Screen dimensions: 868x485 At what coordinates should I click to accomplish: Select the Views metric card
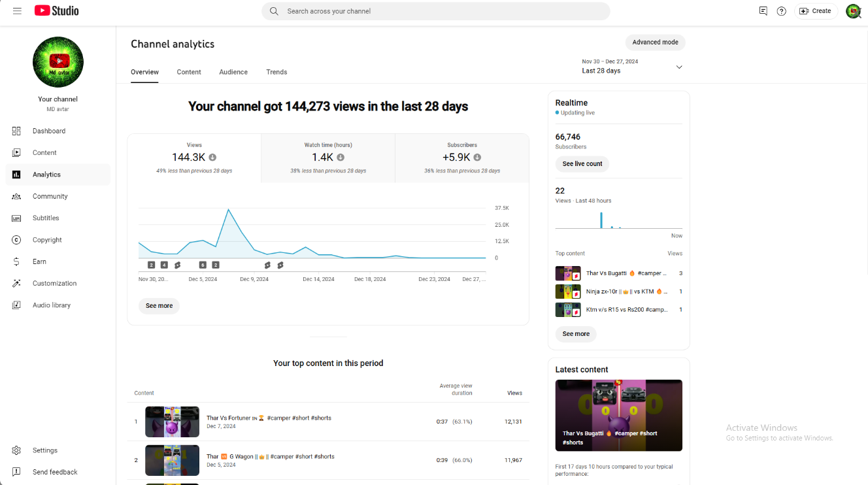194,158
